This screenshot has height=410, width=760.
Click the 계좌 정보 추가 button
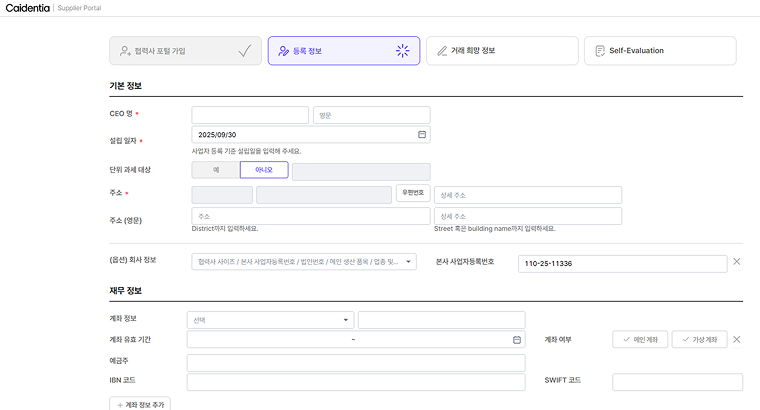140,404
